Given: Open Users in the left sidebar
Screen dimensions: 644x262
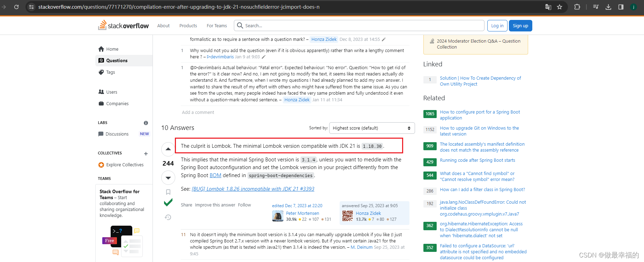Looking at the screenshot, I should [124, 92].
